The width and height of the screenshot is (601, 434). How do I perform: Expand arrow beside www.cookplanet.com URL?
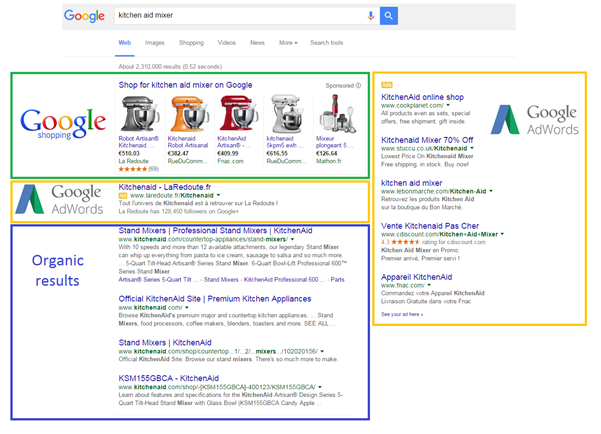448,105
